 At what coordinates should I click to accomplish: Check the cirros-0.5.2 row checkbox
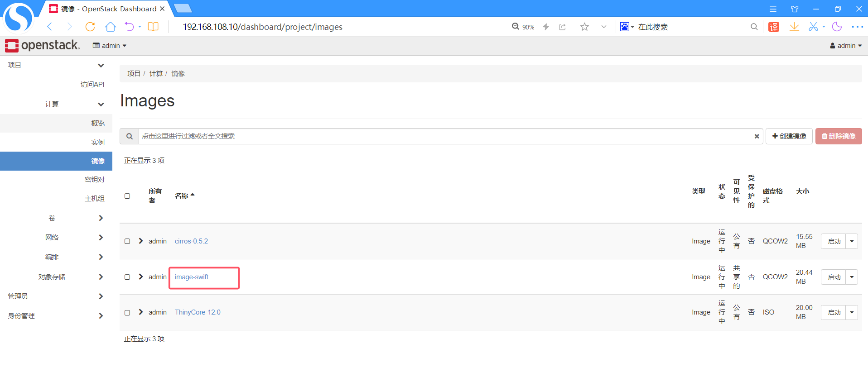point(127,241)
